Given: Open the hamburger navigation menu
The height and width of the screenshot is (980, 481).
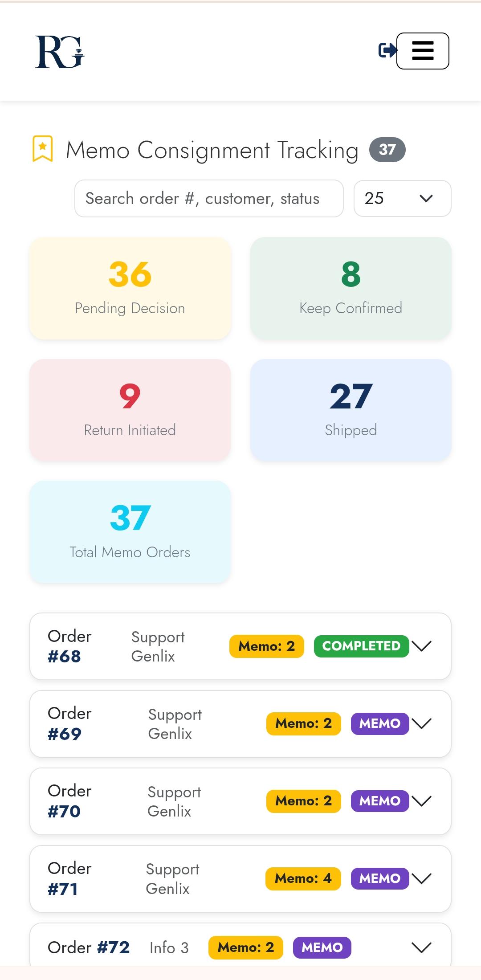Looking at the screenshot, I should (x=422, y=51).
